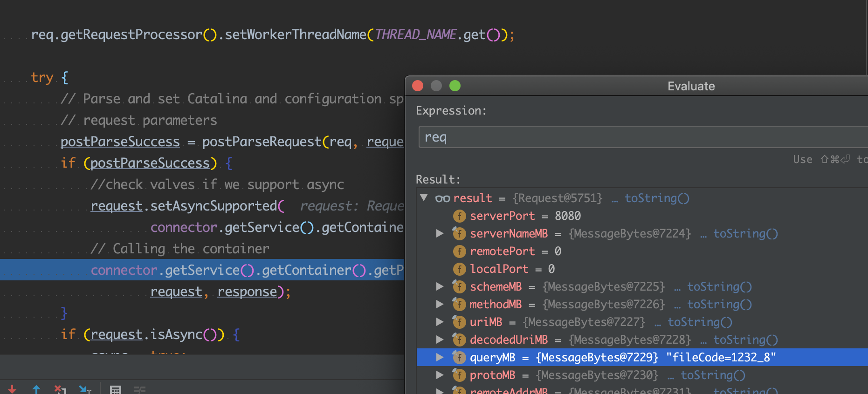Image resolution: width=868 pixels, height=394 pixels.
Task: Expand the serverNameMB node
Action: coord(440,234)
